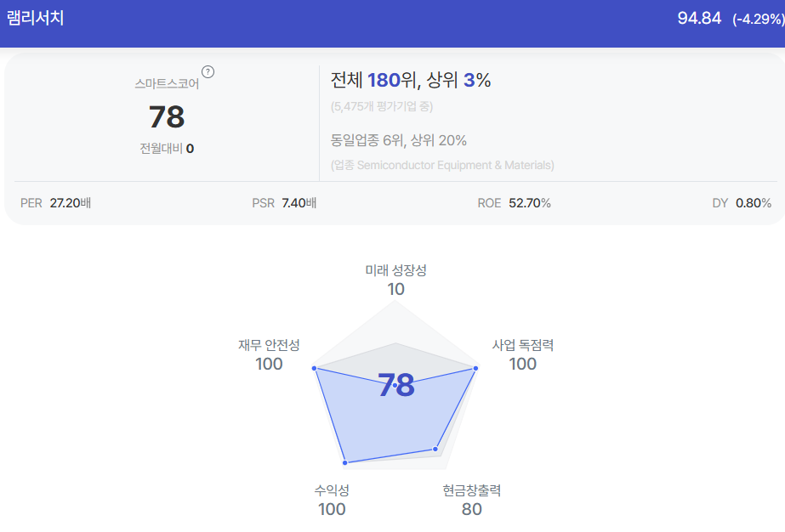This screenshot has width=785, height=532.
Task: Click the 5,475개 평가기업 note
Action: click(382, 106)
